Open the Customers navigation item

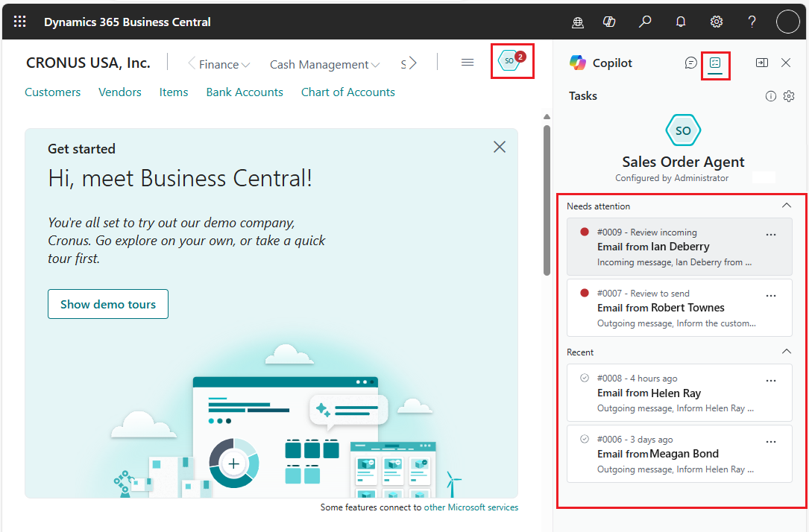52,92
